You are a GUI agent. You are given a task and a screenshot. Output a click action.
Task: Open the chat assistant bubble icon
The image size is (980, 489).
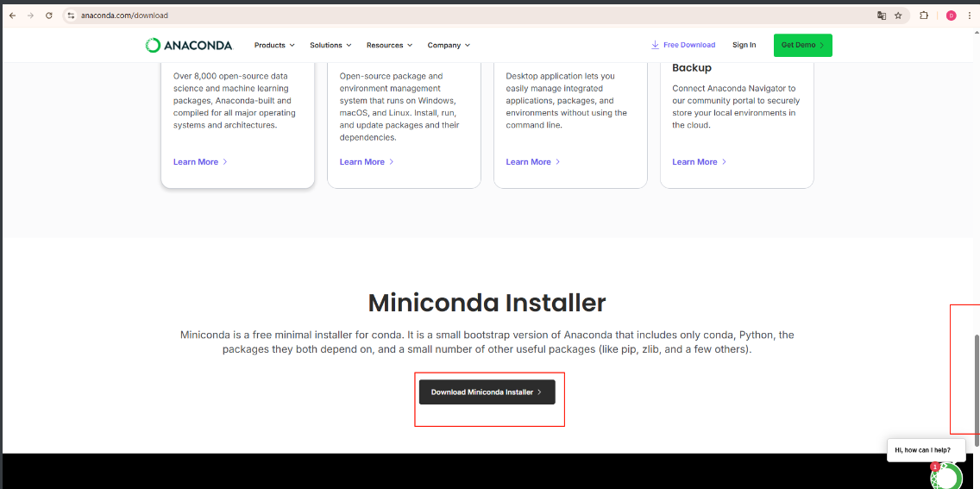[x=946, y=476]
